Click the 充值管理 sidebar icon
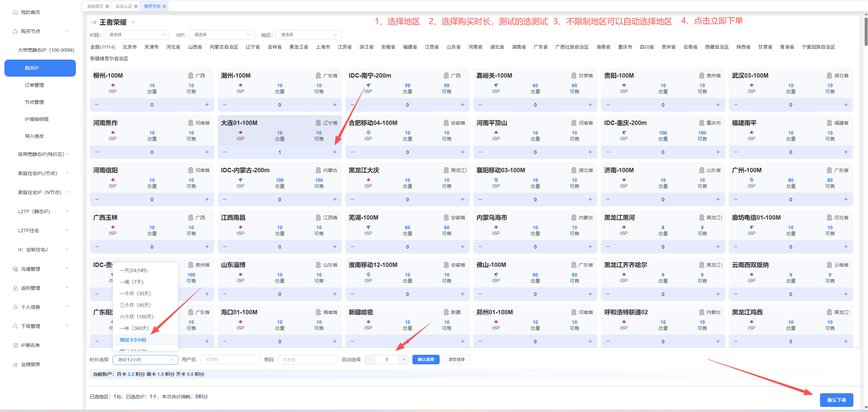 pos(15,269)
